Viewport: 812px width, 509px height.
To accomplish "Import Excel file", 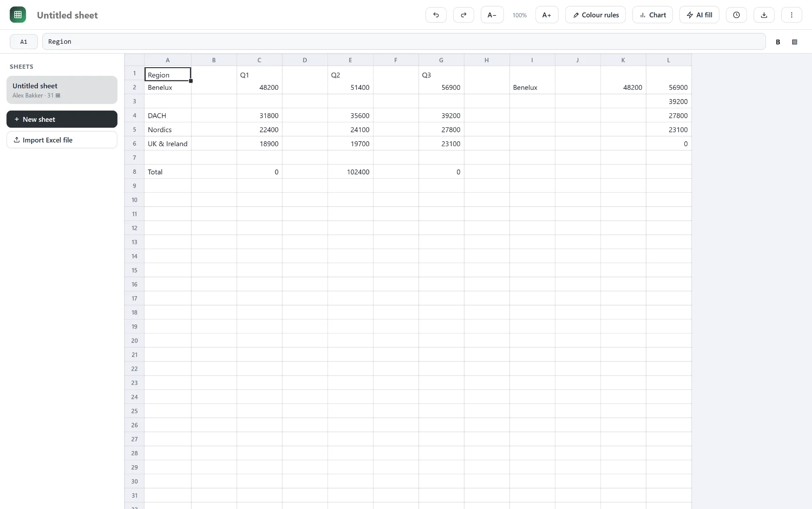I will click(62, 140).
